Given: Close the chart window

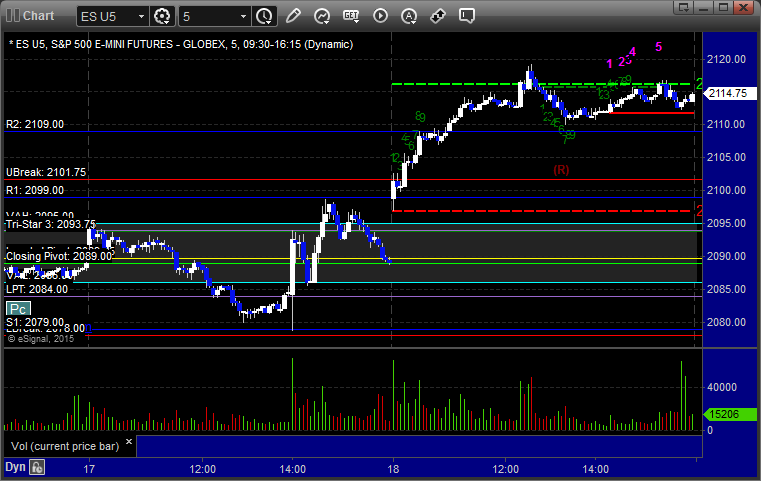Looking at the screenshot, I should (744, 7).
